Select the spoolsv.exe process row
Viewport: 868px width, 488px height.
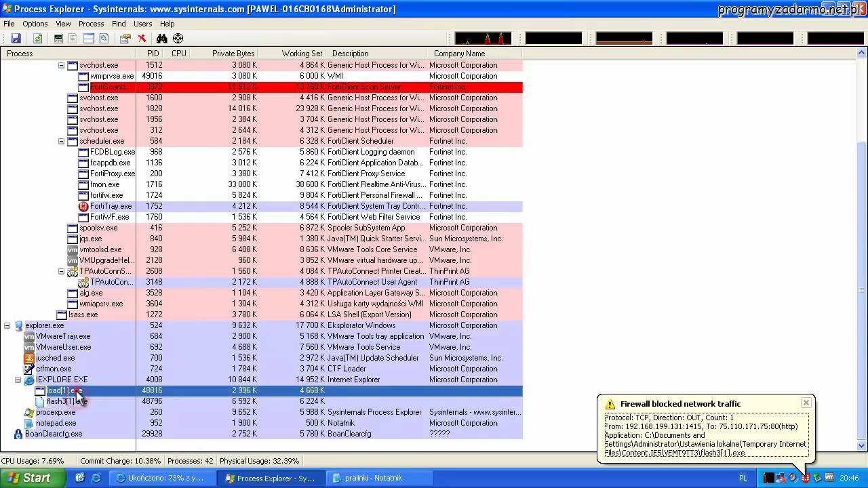pos(261,228)
